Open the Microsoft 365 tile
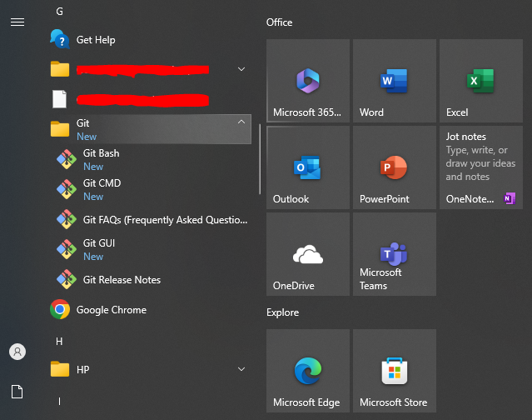The height and width of the screenshot is (420, 532). point(308,81)
